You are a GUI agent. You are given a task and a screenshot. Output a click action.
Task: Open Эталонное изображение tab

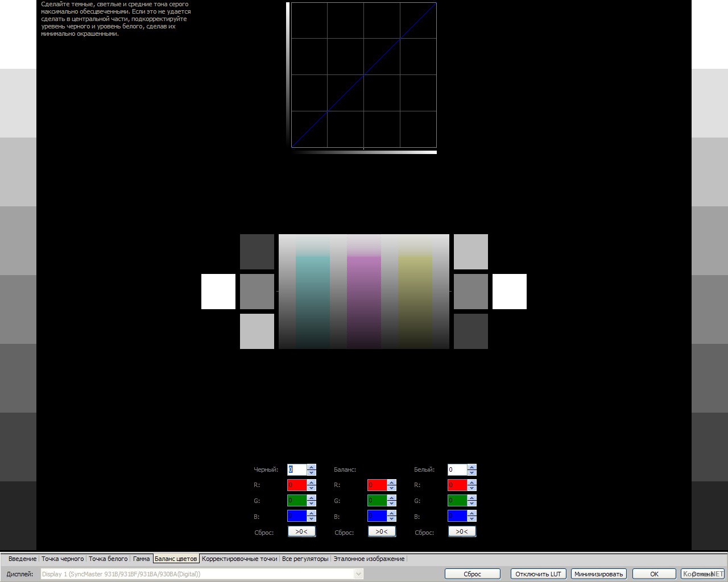(369, 559)
